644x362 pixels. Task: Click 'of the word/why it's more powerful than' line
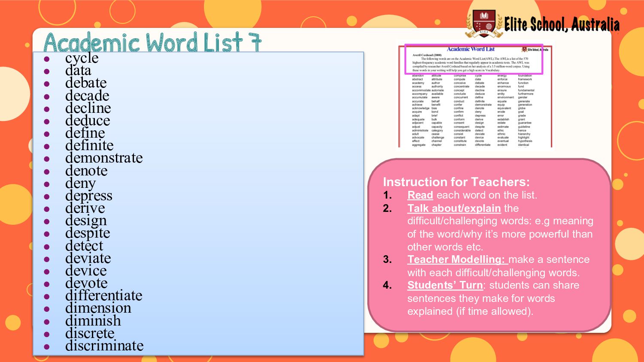(500, 234)
